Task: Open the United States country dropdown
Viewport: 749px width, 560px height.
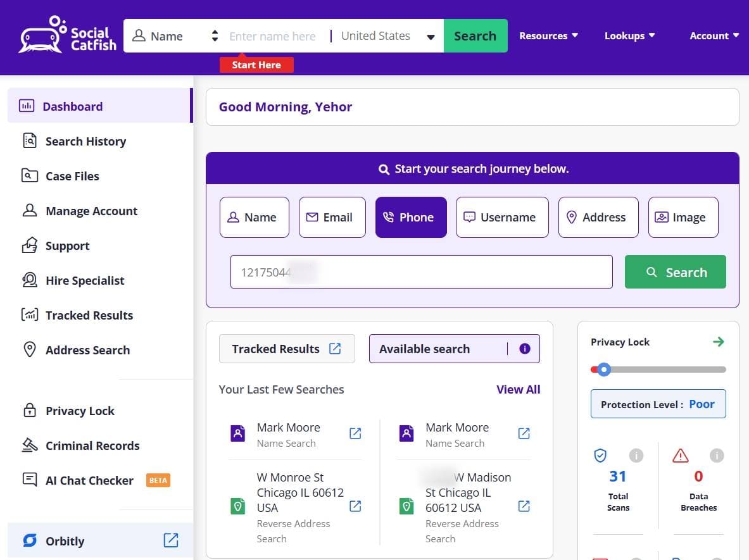Action: click(x=388, y=36)
